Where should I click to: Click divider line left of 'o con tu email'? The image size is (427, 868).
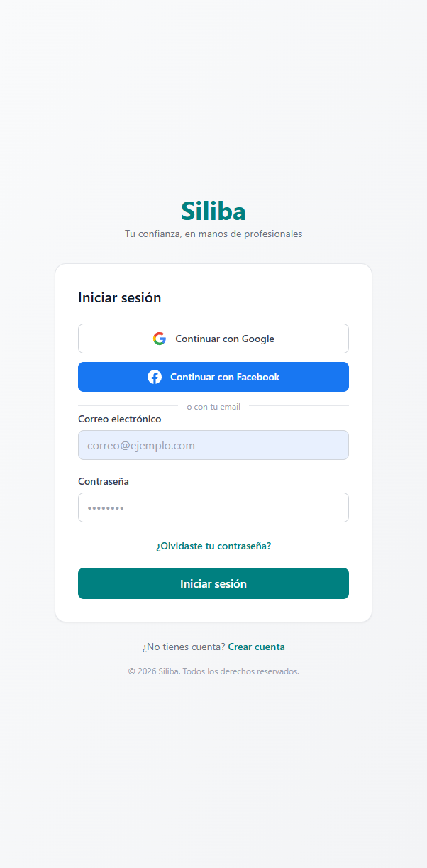coord(128,406)
